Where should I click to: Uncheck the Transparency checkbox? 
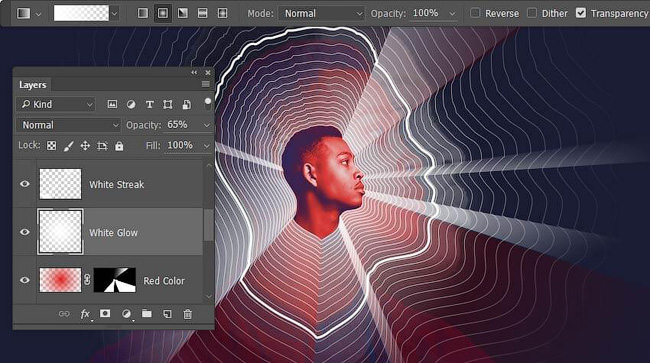pos(581,13)
